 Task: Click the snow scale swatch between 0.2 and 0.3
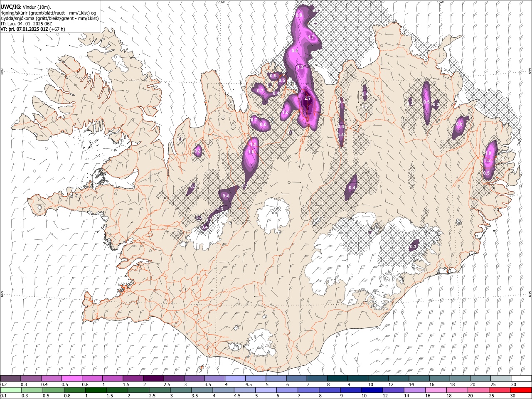[x=11, y=379]
